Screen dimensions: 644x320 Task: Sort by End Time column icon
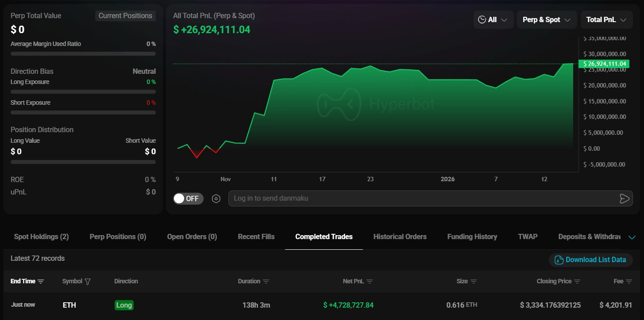(41, 282)
